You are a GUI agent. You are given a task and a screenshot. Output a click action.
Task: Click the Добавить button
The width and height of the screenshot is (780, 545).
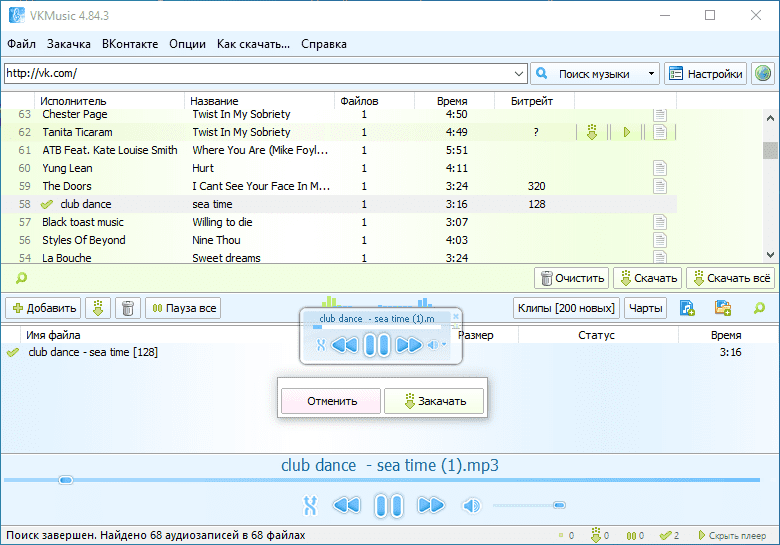(x=43, y=308)
